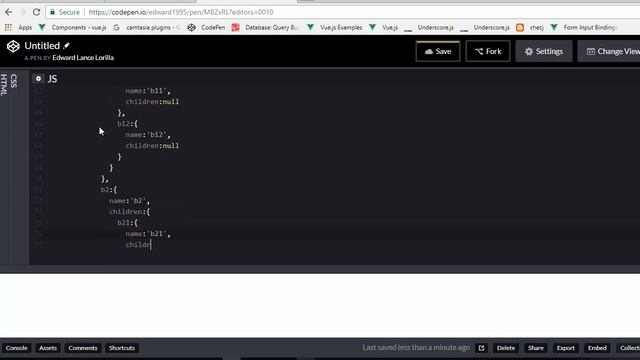Click code line name:'b21'
The width and height of the screenshot is (640, 360).
point(148,234)
